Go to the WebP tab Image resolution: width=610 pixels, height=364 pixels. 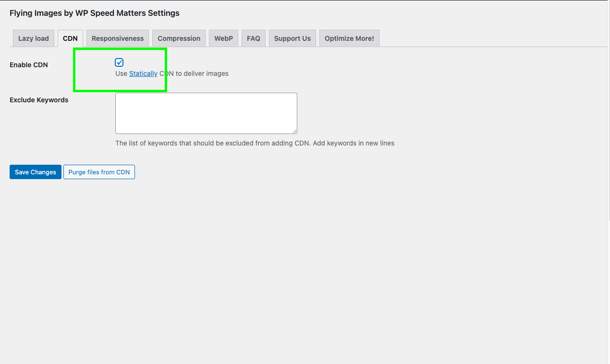click(x=223, y=38)
